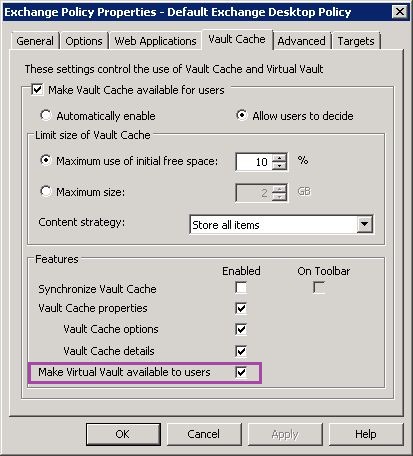
Task: Open the Targets tab
Action: coord(356,41)
